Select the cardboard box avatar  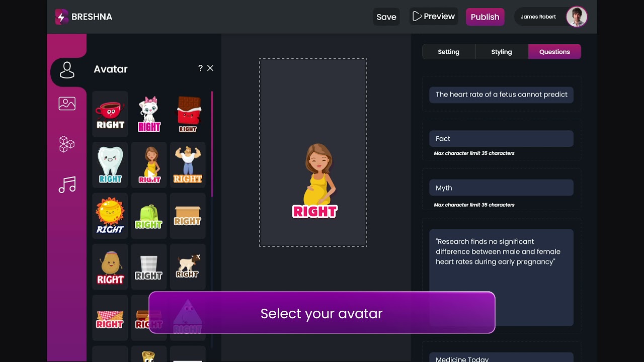(188, 216)
